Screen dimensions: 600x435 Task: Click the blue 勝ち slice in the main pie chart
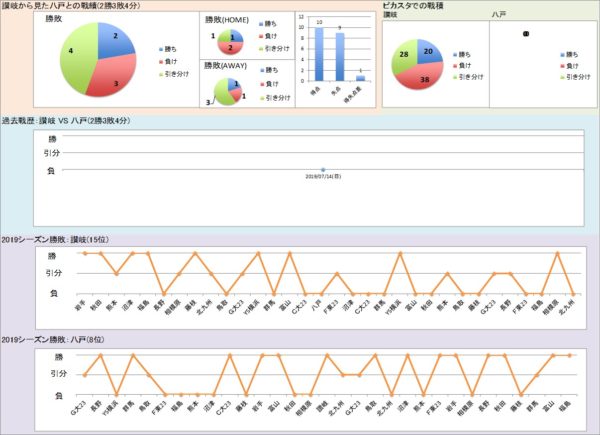(x=113, y=40)
